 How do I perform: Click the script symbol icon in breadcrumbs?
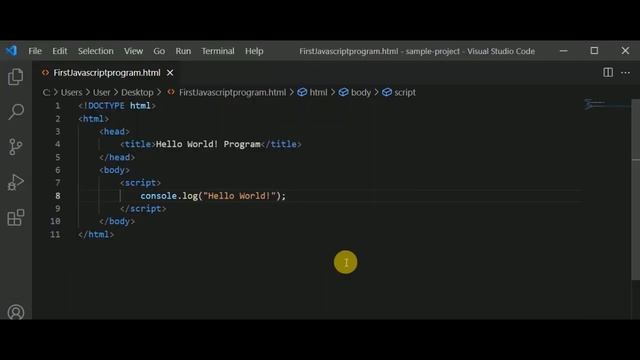(387, 92)
